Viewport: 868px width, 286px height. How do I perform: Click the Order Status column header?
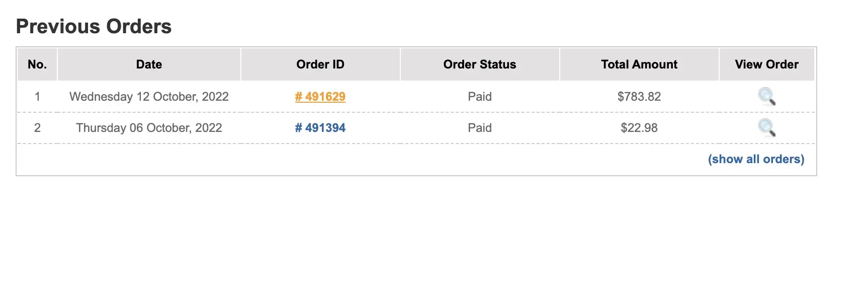(480, 64)
